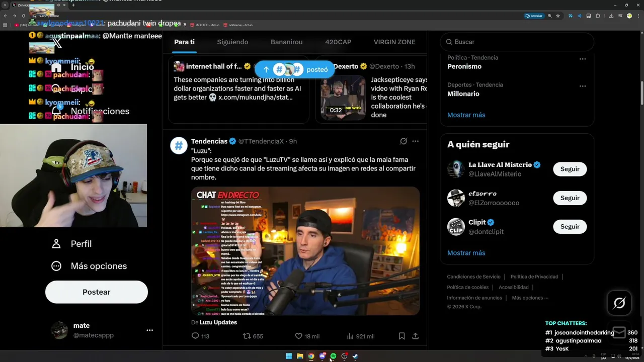The width and height of the screenshot is (644, 362).
Task: Open the Perfil page from the sidebar
Action: 71,244
